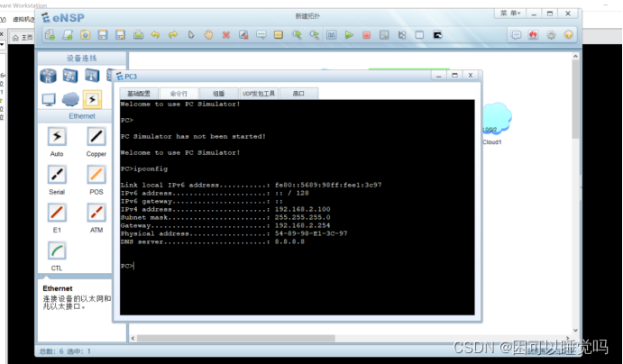623x364 pixels.
Task: Click the chat message icon in toolbar
Action: click(516, 35)
